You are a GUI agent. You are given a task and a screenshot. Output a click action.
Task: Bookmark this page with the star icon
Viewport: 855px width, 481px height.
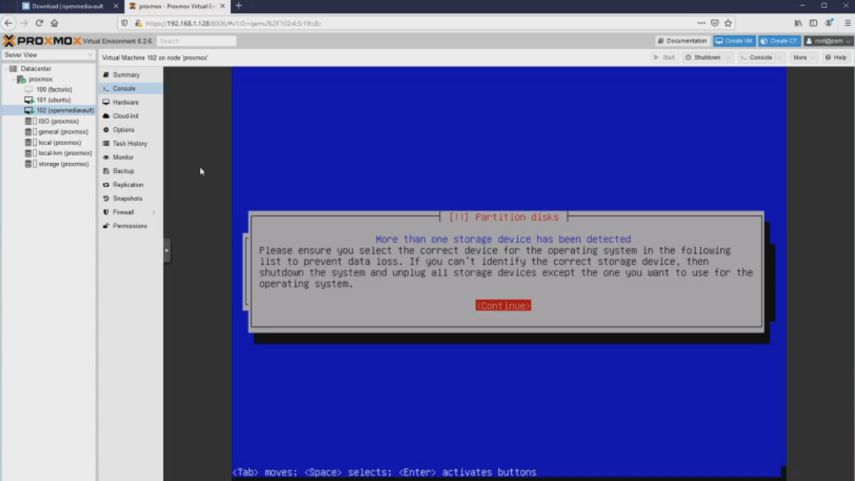tap(728, 23)
